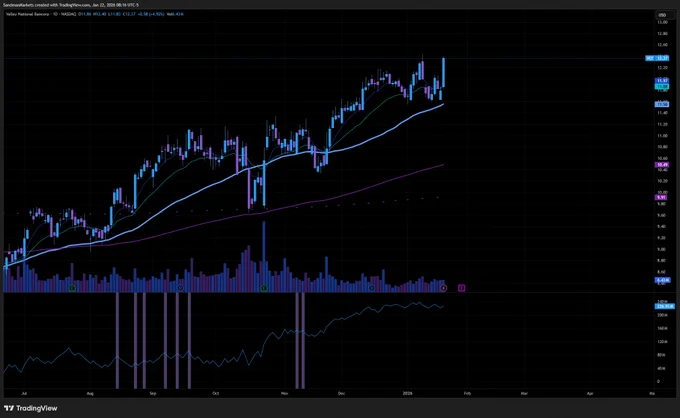Click the purple 9.91 axis label
680x418 pixels.
point(661,197)
